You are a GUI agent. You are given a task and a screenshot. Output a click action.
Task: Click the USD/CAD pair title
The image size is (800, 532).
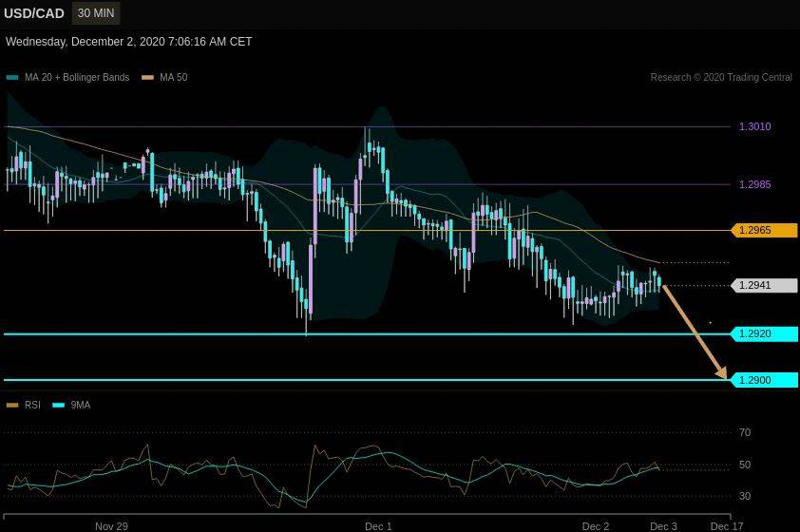tap(34, 13)
